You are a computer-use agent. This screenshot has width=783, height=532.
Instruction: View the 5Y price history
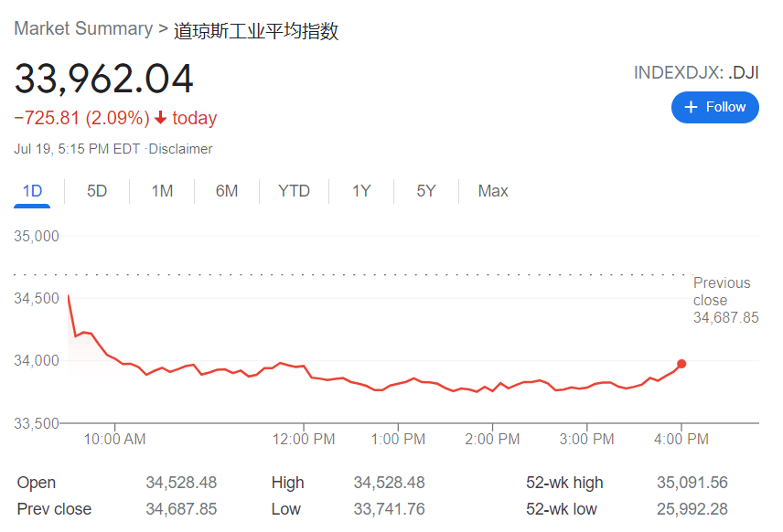click(426, 191)
